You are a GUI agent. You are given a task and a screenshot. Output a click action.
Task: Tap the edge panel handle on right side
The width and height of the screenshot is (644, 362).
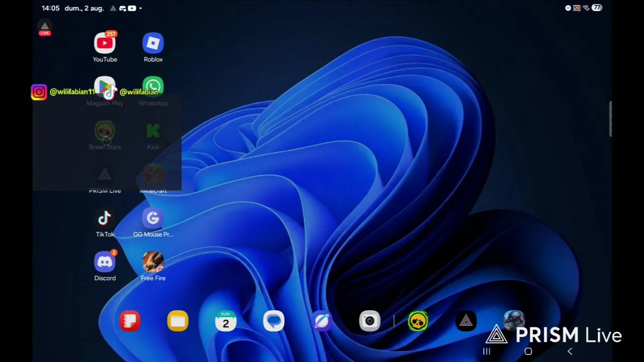tap(610, 119)
